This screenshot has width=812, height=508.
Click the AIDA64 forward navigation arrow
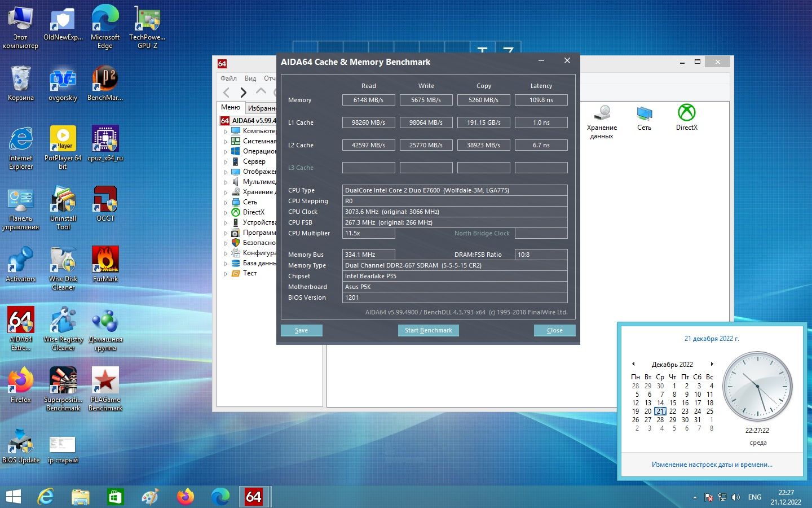coord(244,92)
